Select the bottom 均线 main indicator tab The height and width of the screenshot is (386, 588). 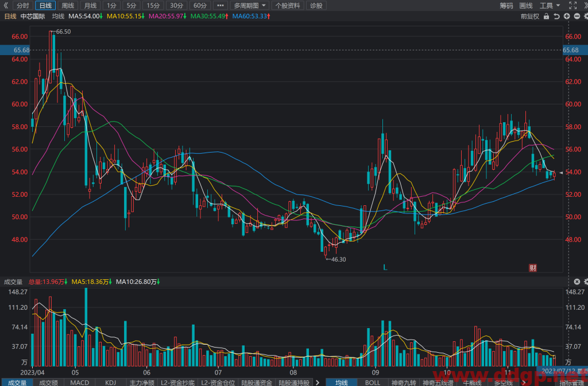click(341, 382)
